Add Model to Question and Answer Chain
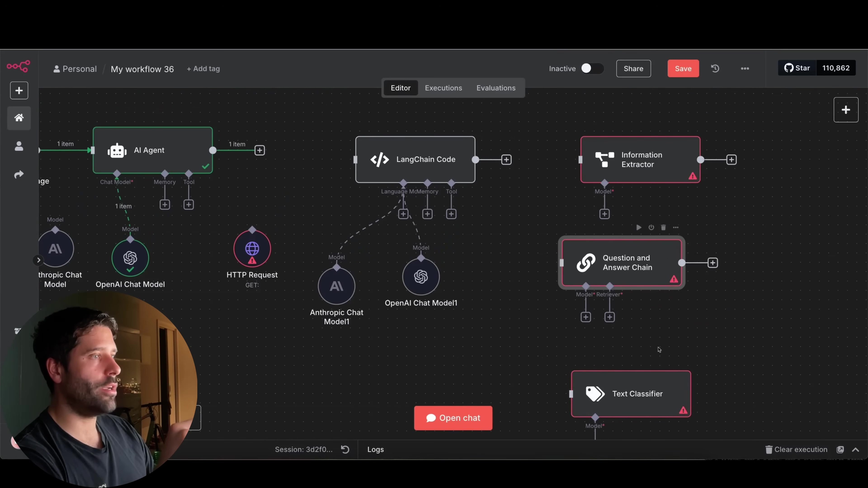868x488 pixels. click(x=586, y=317)
